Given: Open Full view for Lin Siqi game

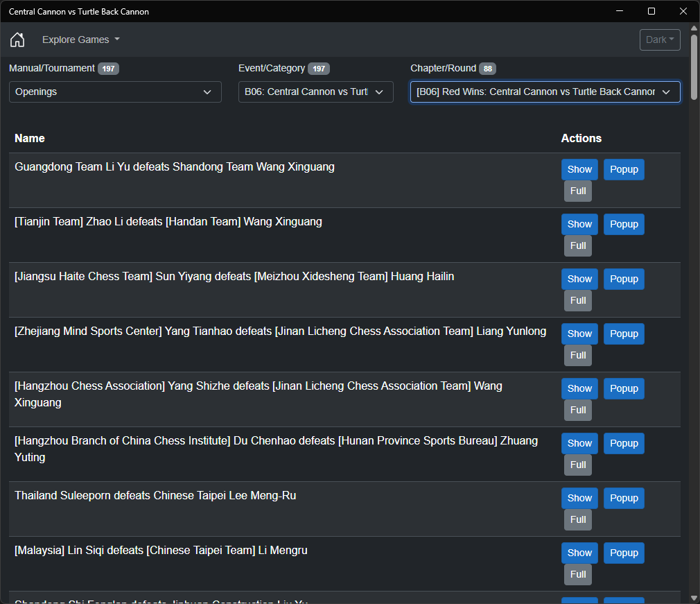Looking at the screenshot, I should tap(578, 574).
